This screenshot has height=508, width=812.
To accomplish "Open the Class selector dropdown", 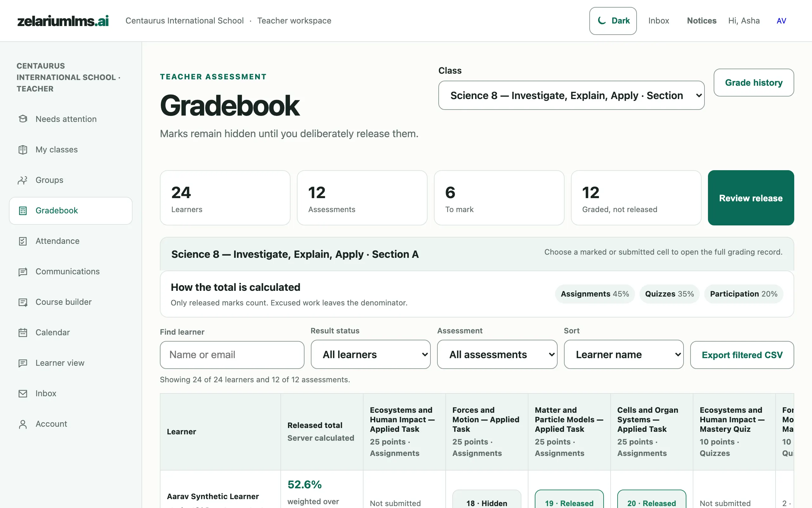I will (x=571, y=95).
